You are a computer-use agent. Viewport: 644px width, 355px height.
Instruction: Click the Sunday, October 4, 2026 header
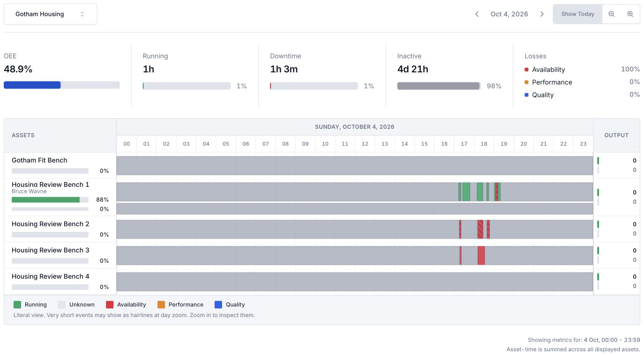pyautogui.click(x=354, y=127)
